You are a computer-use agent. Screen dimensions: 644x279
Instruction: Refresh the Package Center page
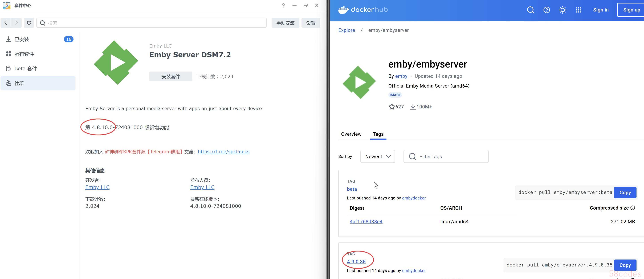29,23
